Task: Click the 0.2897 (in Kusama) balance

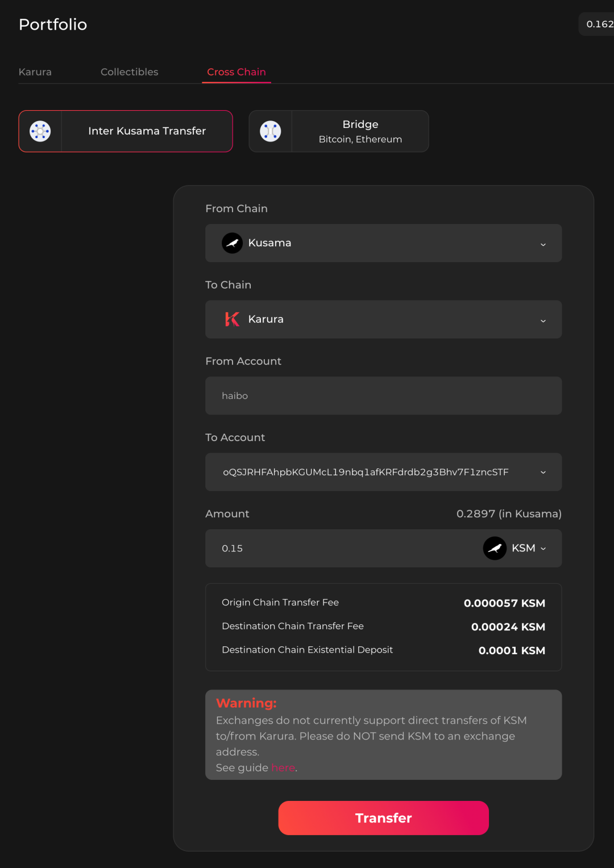Action: coord(509,514)
